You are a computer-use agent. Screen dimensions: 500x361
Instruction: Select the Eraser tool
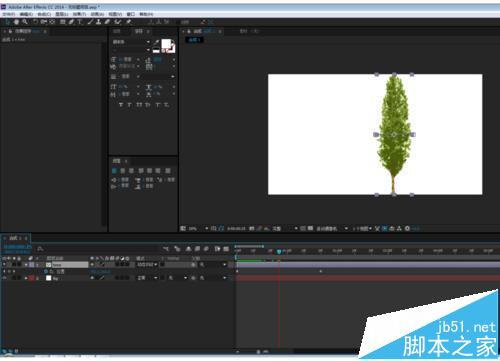tap(107, 22)
